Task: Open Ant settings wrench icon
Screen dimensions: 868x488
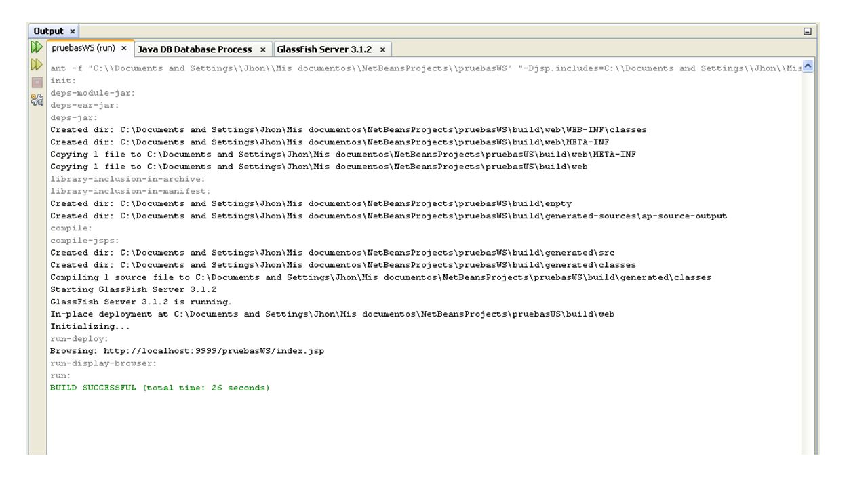Action: pyautogui.click(x=37, y=100)
